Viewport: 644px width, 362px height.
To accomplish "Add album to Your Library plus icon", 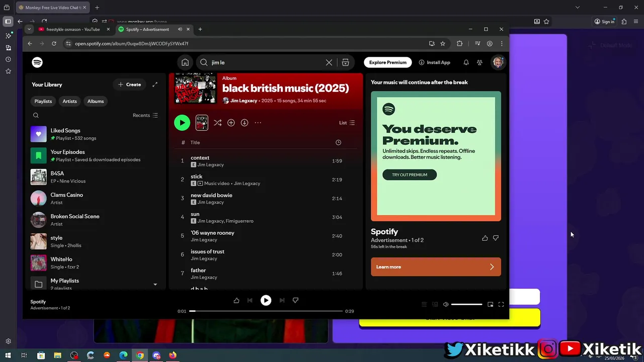I will tap(231, 123).
